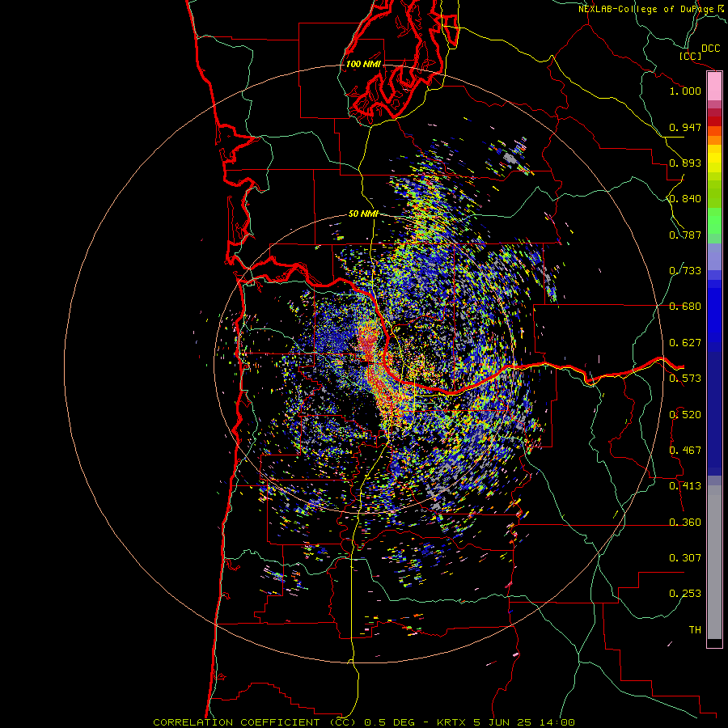Click the 0.947 legend value
This screenshot has height=728, width=728.
(685, 127)
